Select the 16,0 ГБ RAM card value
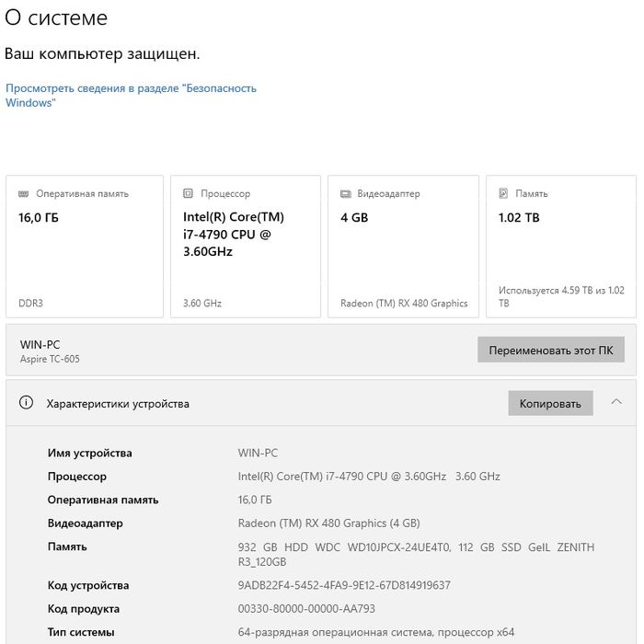Viewport: 644px width, 644px height. [39, 217]
